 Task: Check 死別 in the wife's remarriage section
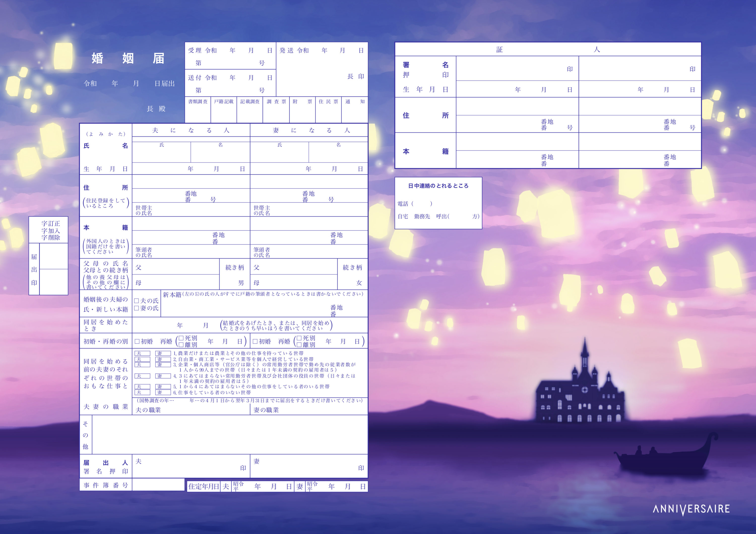tap(299, 338)
